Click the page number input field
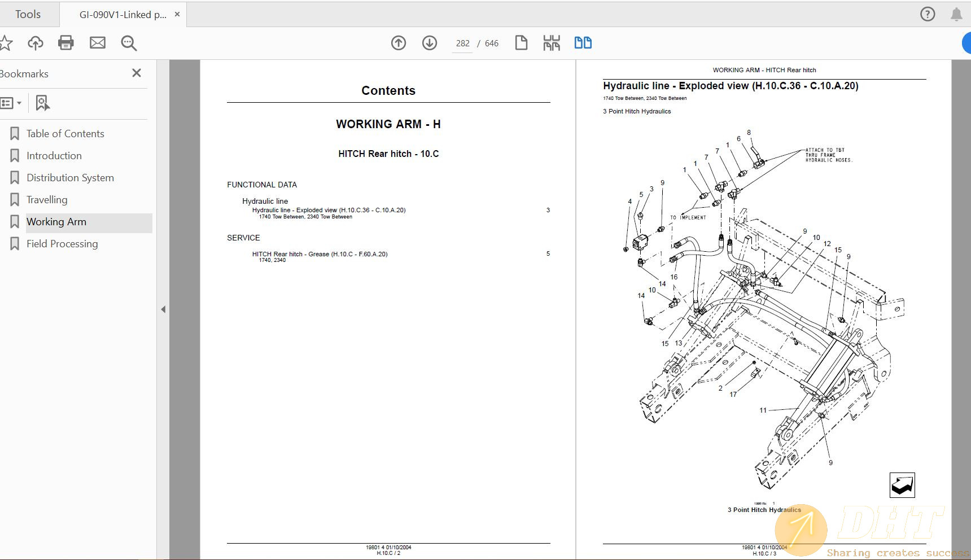Image resolution: width=971 pixels, height=560 pixels. [462, 43]
